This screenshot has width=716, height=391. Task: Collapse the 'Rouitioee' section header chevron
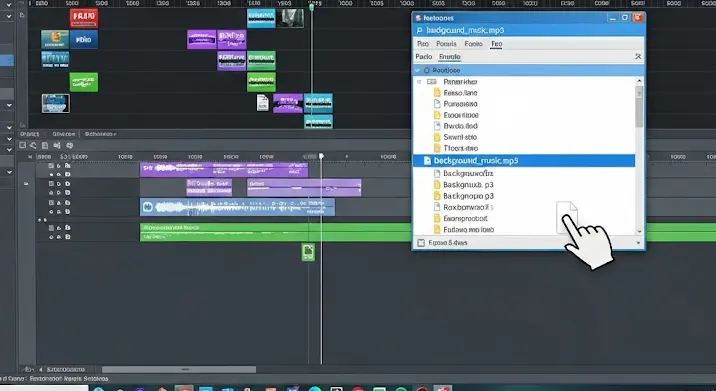click(x=417, y=70)
